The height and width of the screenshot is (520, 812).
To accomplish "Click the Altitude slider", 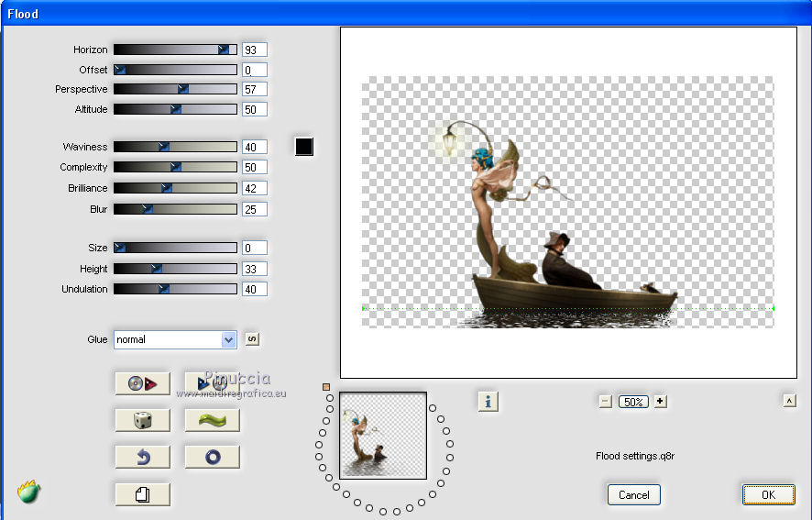I will pos(175,109).
